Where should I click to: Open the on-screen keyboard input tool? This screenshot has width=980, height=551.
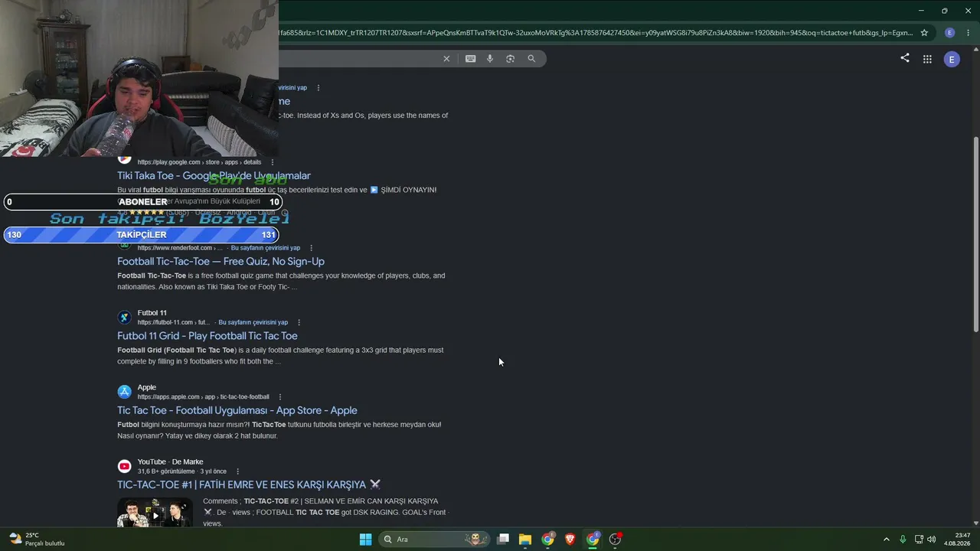[470, 59]
